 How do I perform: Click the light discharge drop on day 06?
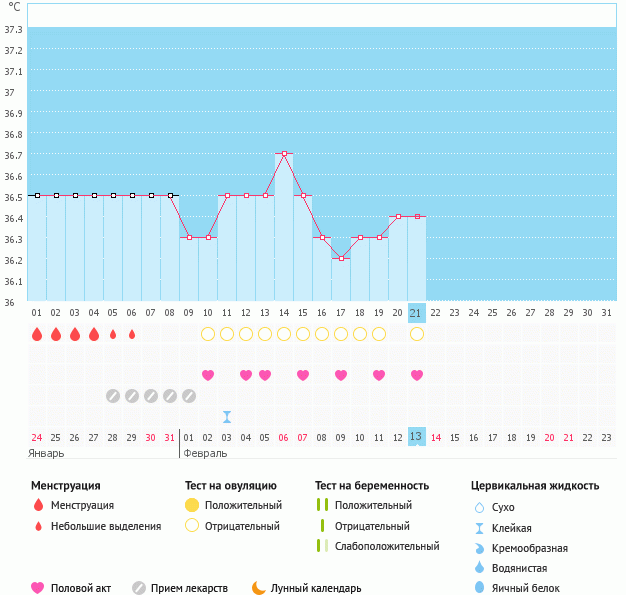coord(132,334)
